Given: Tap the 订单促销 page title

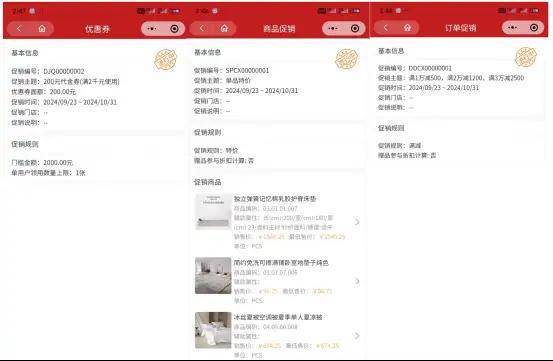Looking at the screenshot, I should [461, 27].
